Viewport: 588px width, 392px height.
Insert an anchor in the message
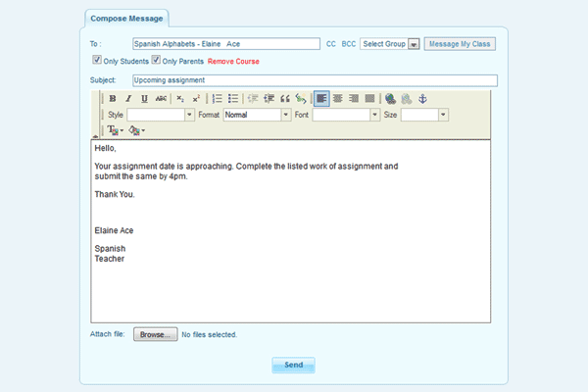pos(423,99)
